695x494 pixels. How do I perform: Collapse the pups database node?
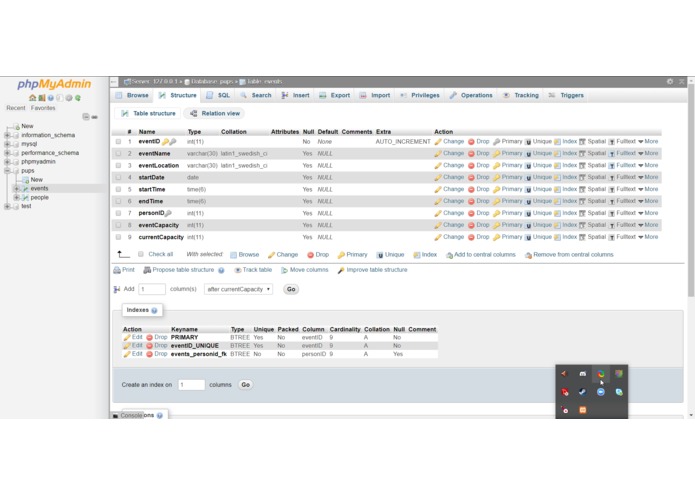[7, 171]
